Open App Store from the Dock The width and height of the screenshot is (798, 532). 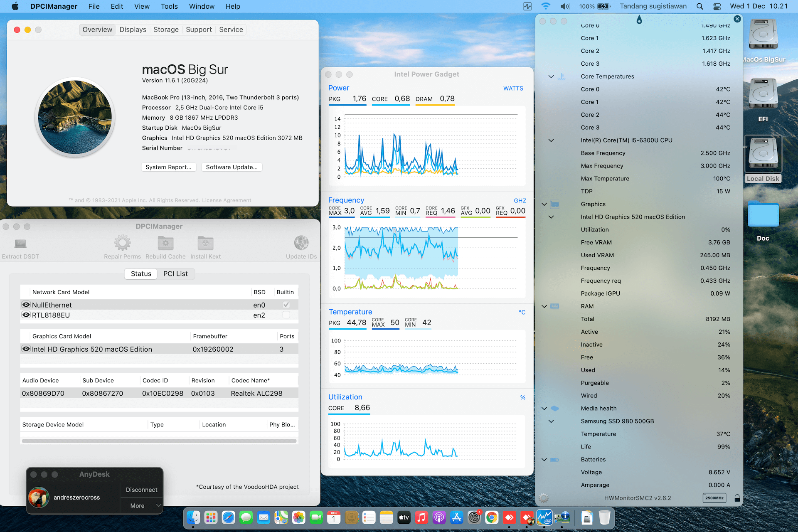point(457,517)
